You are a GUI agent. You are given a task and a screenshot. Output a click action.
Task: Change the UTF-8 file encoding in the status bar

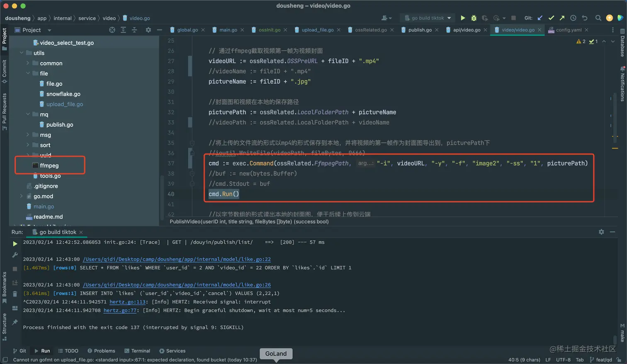[564, 359]
